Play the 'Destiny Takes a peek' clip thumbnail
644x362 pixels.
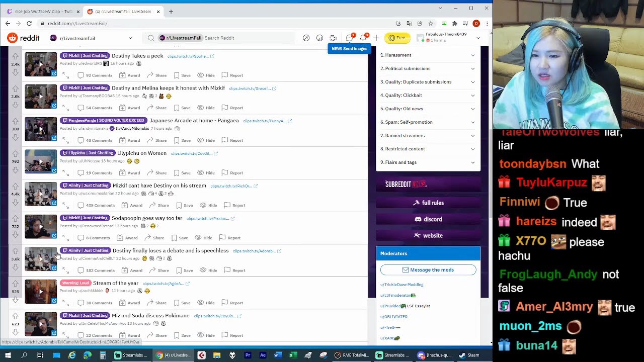[x=41, y=64]
